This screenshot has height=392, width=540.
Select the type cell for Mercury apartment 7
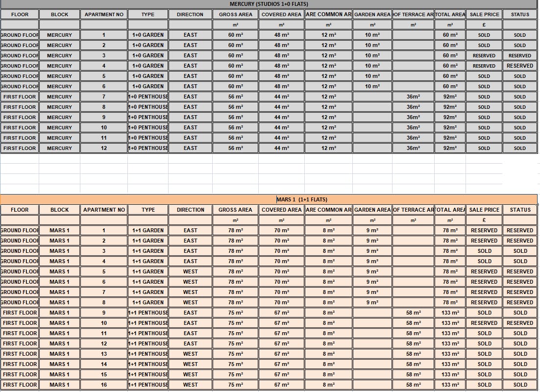click(148, 97)
